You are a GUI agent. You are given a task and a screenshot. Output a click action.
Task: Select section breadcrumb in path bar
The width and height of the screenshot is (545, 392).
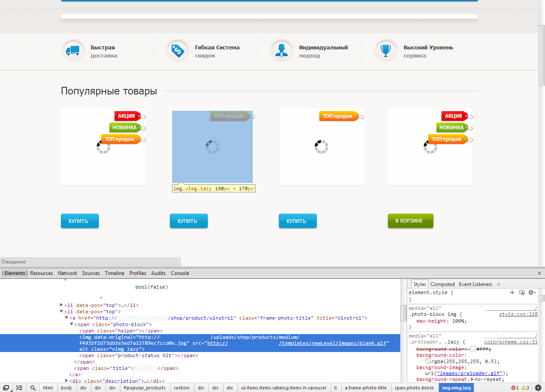click(181, 388)
